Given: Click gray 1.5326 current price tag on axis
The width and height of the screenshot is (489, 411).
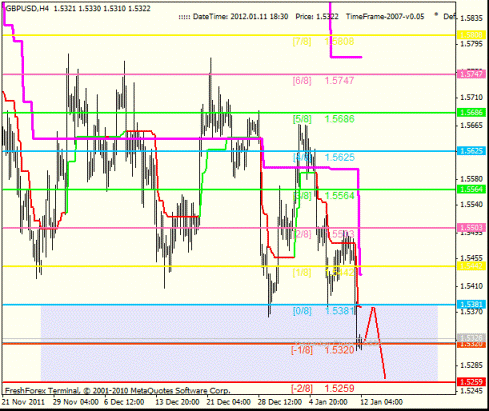Looking at the screenshot, I should coord(471,338).
